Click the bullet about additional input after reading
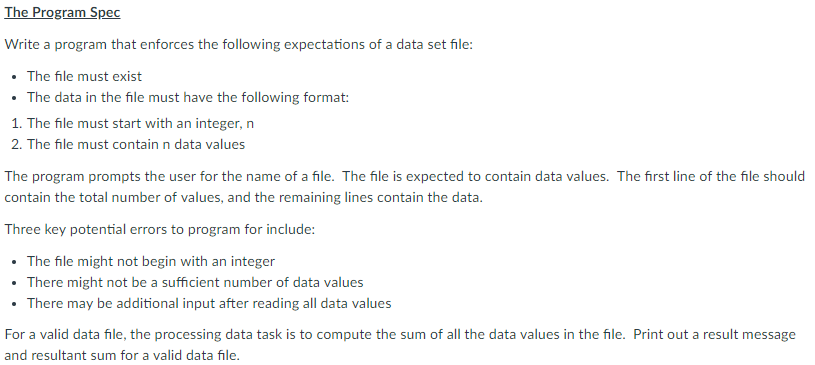Screen dimensions: 815x365 [x=209, y=303]
